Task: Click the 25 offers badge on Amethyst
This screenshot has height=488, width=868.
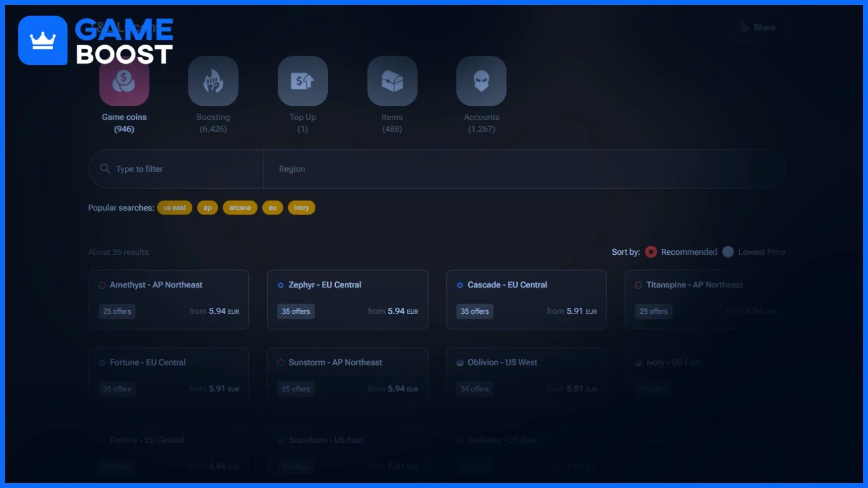Action: (117, 311)
